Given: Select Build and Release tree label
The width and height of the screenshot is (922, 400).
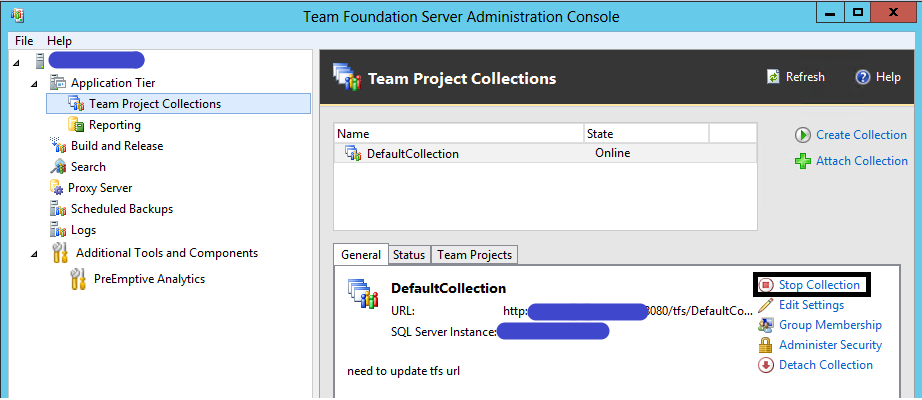Looking at the screenshot, I should coord(117,145).
